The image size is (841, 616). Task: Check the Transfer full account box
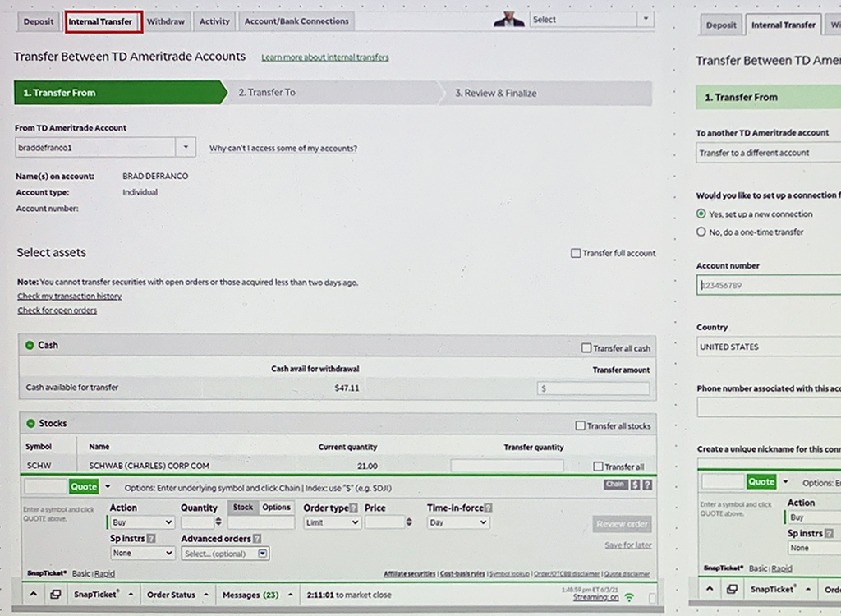coord(576,253)
